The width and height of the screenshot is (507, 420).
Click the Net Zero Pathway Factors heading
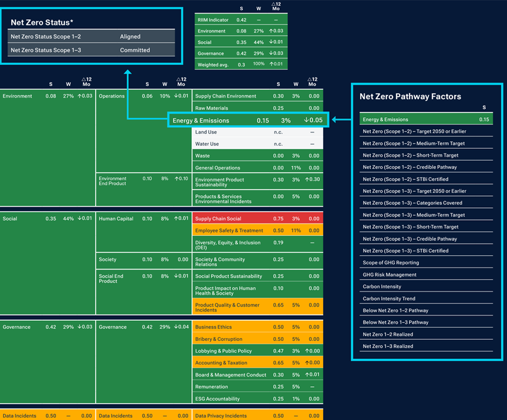(x=410, y=97)
